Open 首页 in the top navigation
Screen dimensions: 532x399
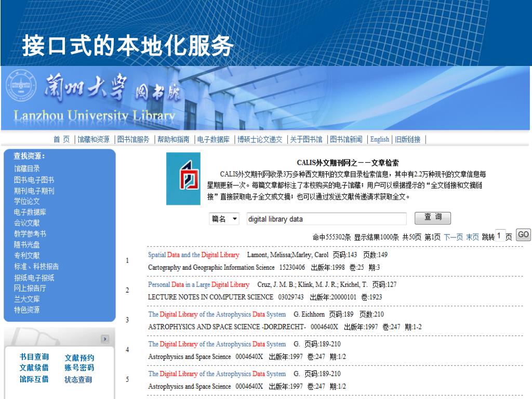[x=61, y=139]
